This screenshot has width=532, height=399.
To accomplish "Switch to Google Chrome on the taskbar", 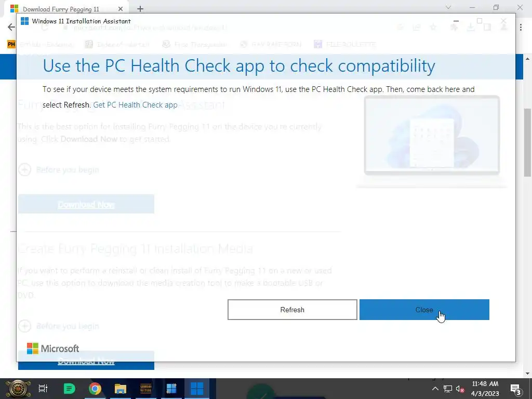I will point(95,389).
